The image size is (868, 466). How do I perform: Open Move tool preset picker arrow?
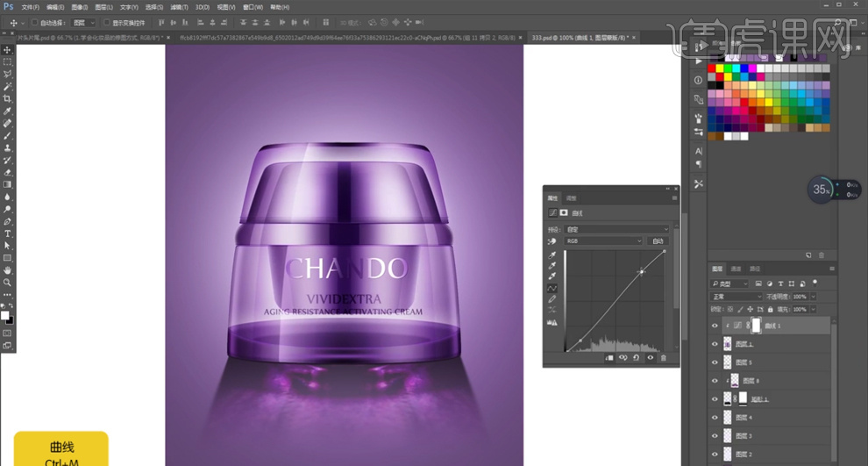[23, 23]
